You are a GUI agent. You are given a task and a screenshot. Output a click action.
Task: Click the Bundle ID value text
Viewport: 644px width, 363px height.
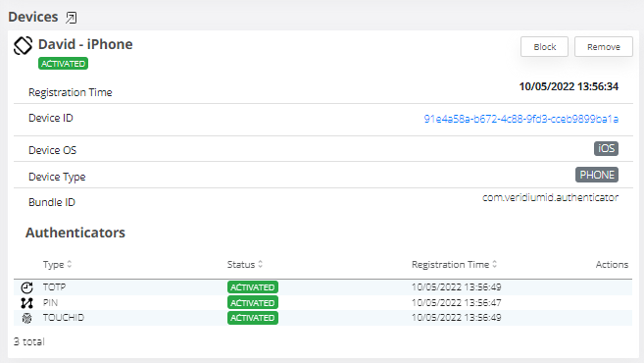[x=550, y=198]
